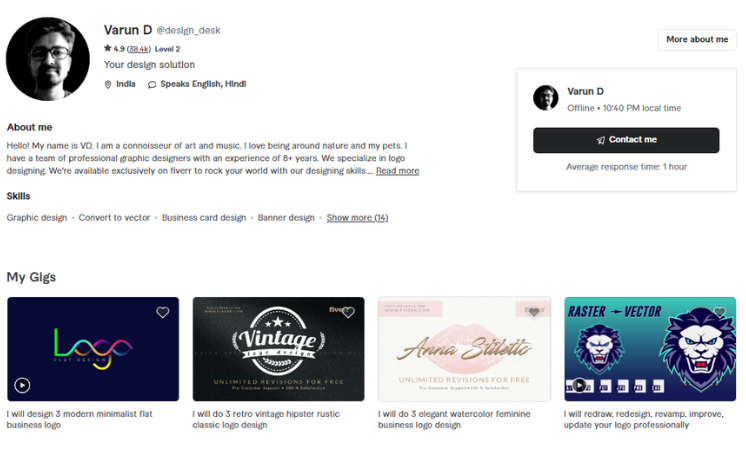Save the Anna Stiletto gig with heart
The width and height of the screenshot is (746, 465).
[x=534, y=312]
